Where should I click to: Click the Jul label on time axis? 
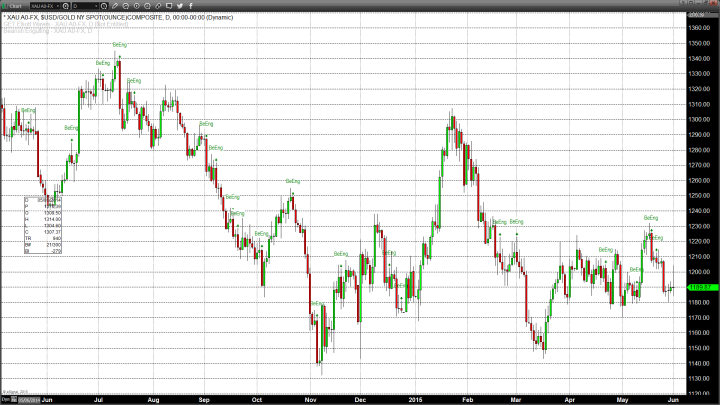point(98,400)
